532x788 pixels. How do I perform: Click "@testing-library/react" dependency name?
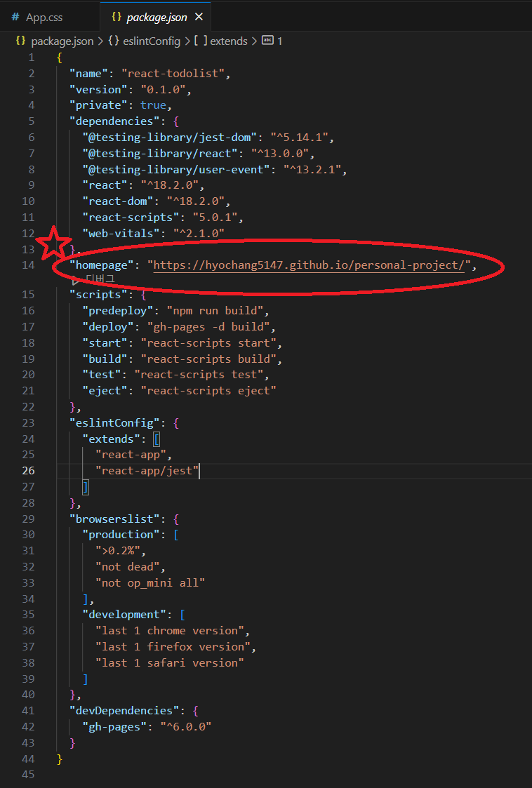click(160, 153)
